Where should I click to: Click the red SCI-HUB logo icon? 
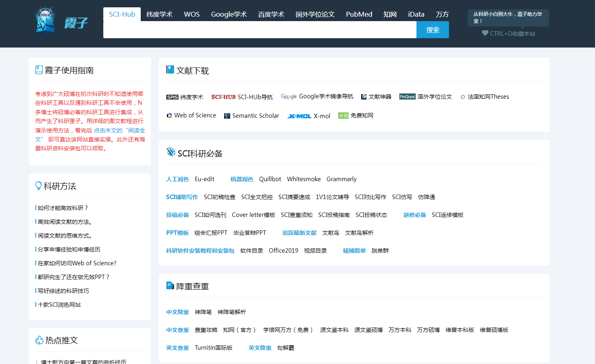point(223,97)
